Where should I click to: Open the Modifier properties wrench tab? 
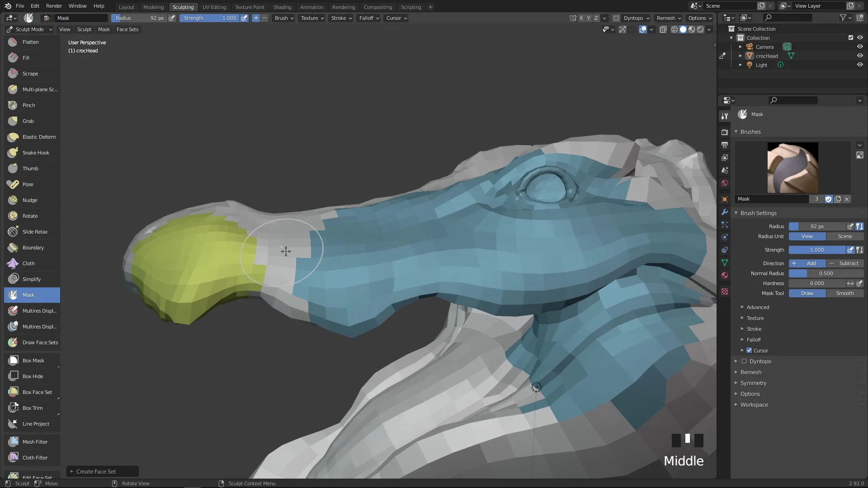pos(725,212)
